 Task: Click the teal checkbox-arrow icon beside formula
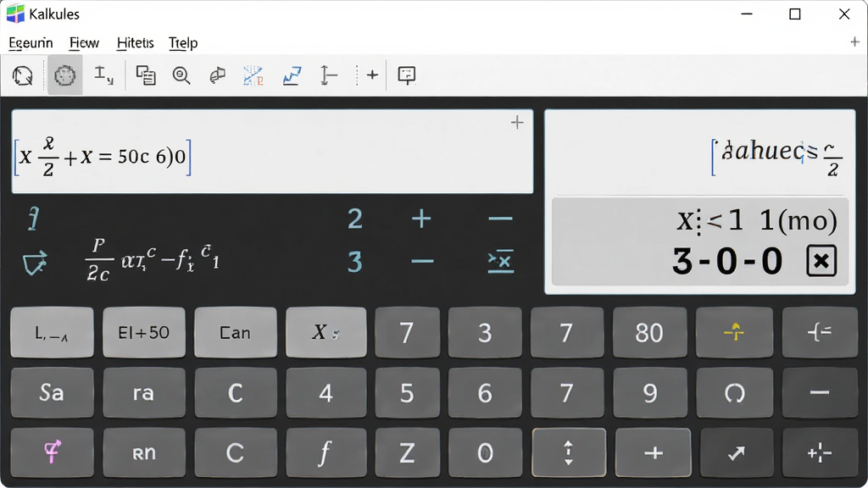(x=35, y=263)
